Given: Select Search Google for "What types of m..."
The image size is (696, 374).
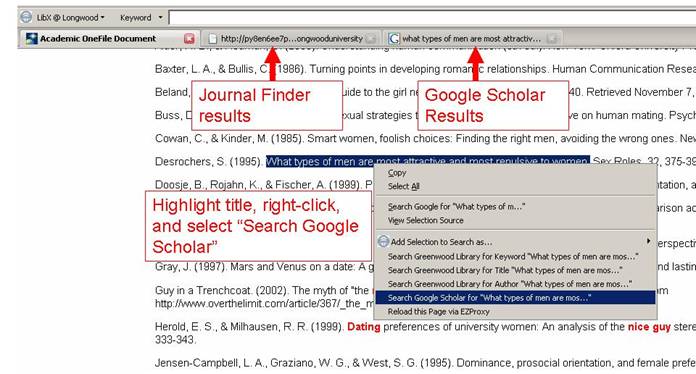Looking at the screenshot, I should pyautogui.click(x=456, y=207).
